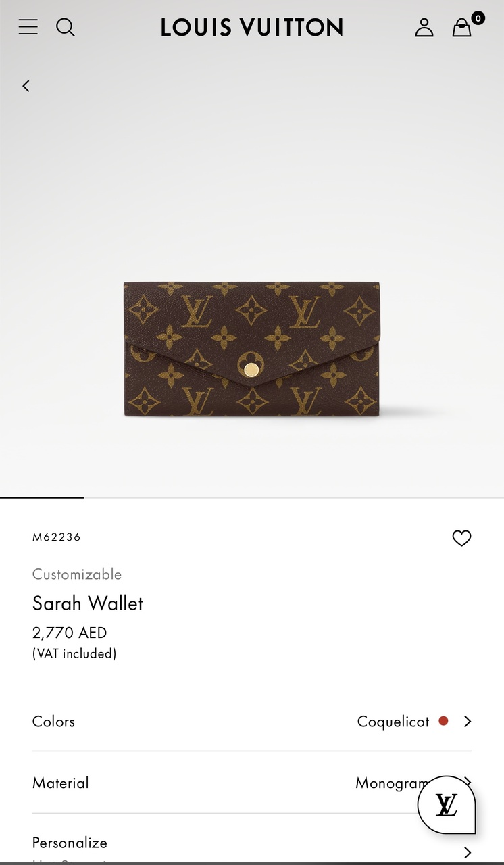
Task: Open the hamburger navigation menu
Action: 28,27
